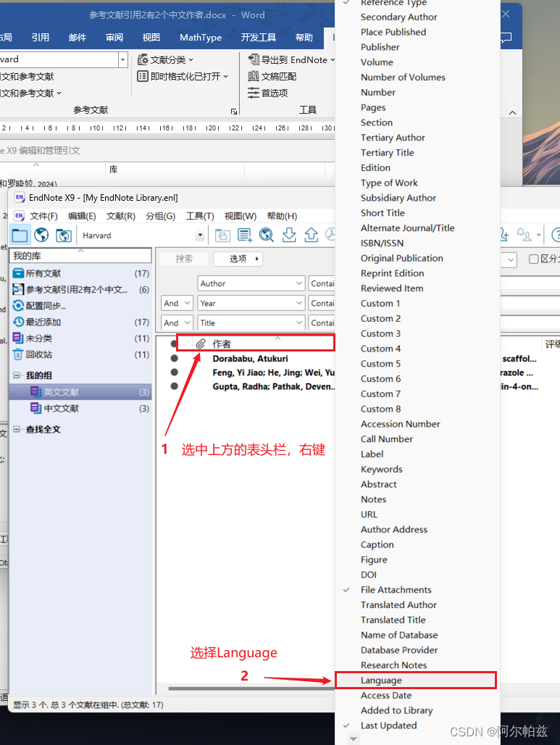Image resolution: width=560 pixels, height=745 pixels.
Task: Click the 首选项 icon in Word ribbon
Action: coord(254,93)
